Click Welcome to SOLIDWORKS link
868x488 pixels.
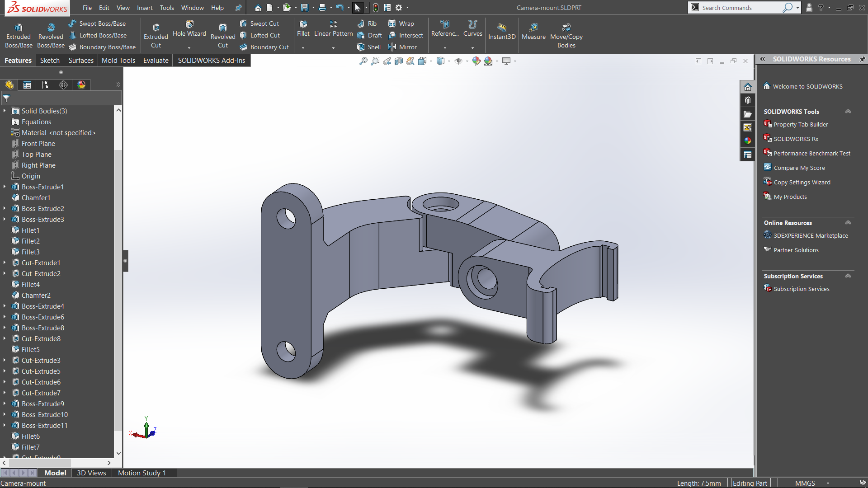(807, 86)
